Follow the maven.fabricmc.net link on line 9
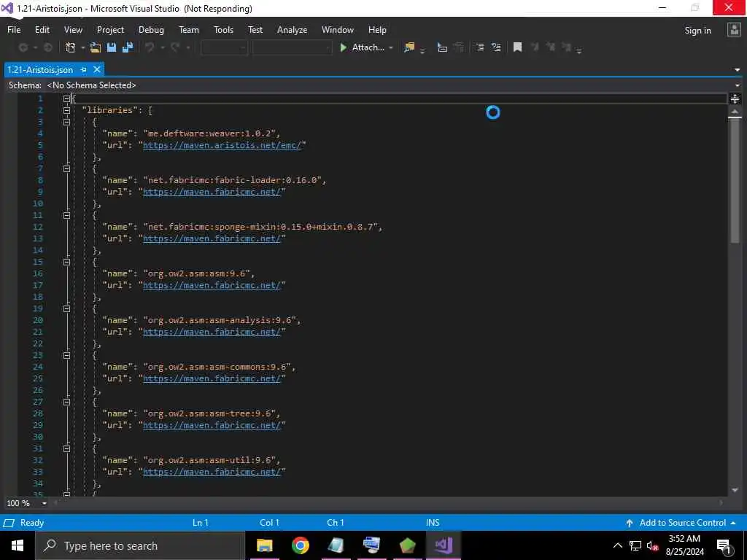Screen dimensions: 747x560 [212, 192]
